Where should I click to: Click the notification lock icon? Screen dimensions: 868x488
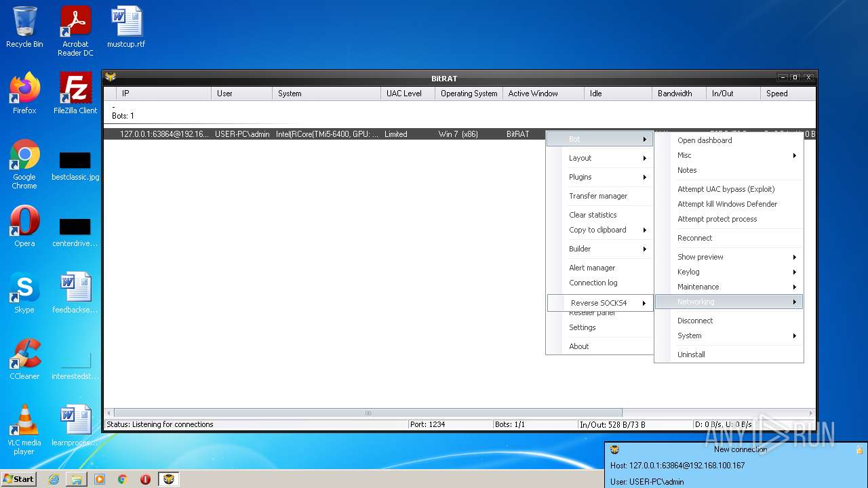(x=859, y=449)
